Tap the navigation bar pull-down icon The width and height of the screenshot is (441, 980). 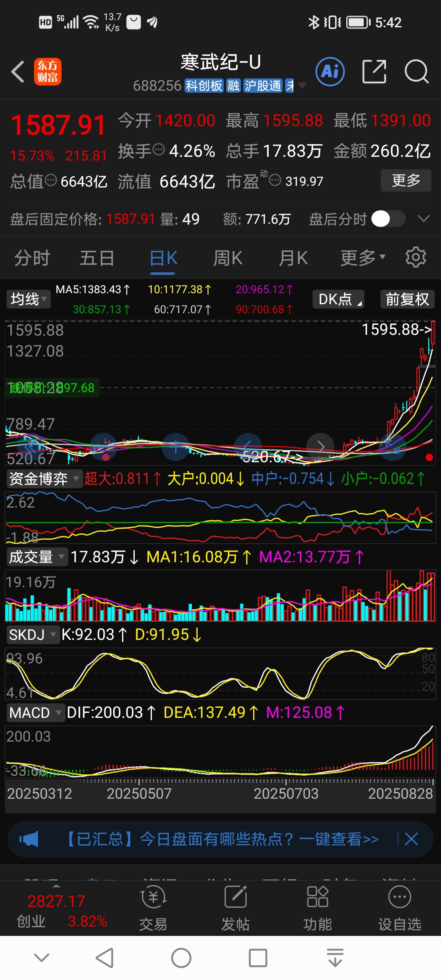335,958
